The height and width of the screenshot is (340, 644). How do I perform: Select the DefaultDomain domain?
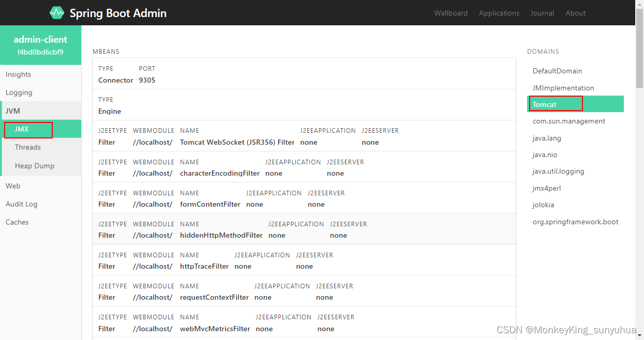575,71
